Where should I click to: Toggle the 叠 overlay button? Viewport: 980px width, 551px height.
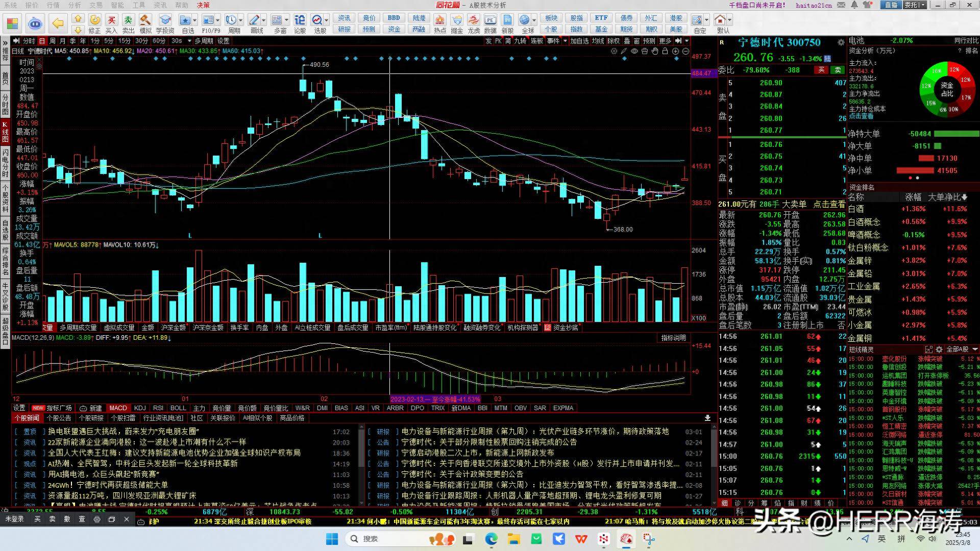point(627,41)
